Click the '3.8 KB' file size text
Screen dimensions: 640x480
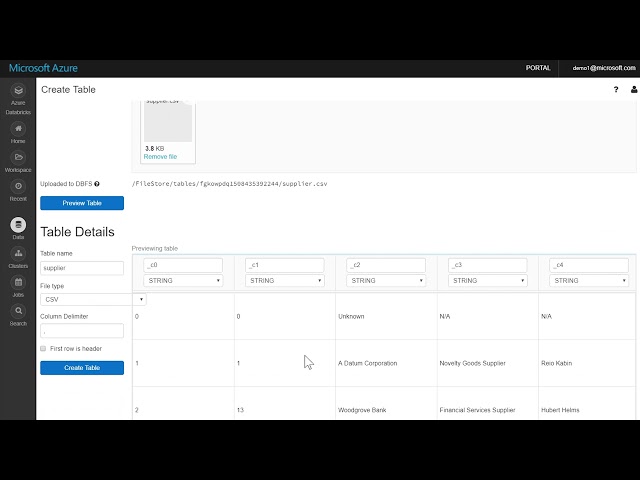[x=155, y=149]
